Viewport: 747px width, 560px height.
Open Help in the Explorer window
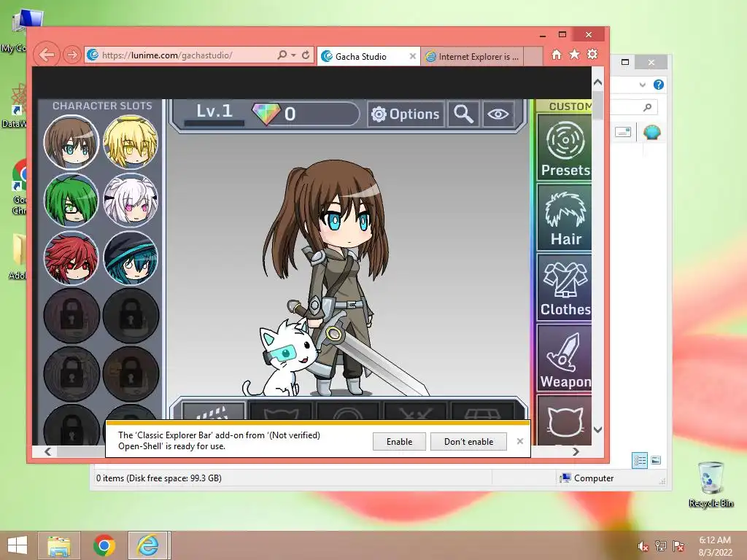(659, 85)
